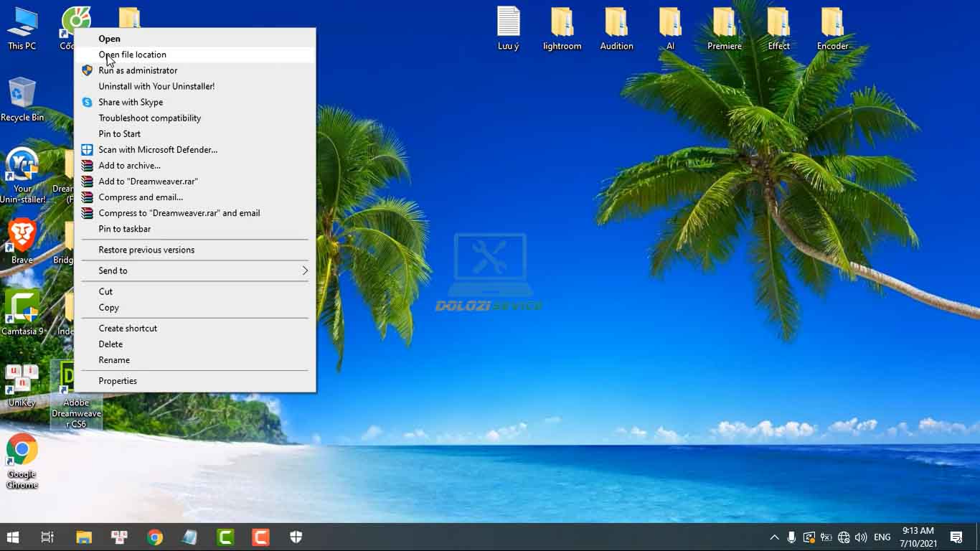Open the Action Center notifications
Image resolution: width=980 pixels, height=551 pixels.
pos(957,537)
